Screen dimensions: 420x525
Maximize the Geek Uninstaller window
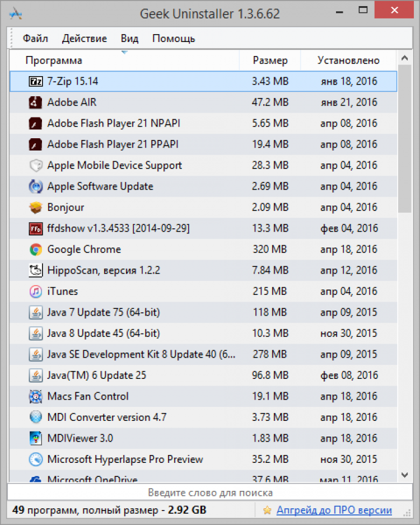(363, 10)
